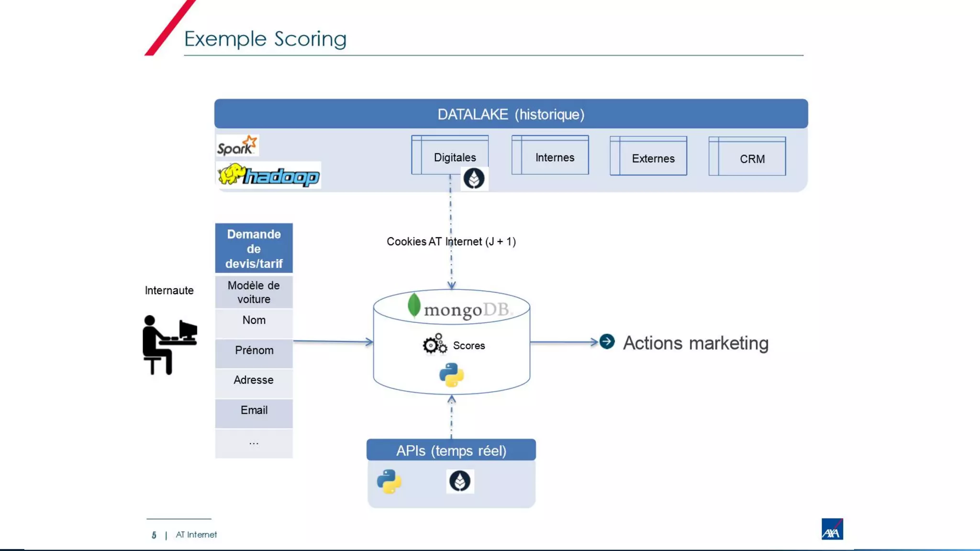Click the Demande de devis/tarif header
The height and width of the screenshot is (551, 980).
254,249
